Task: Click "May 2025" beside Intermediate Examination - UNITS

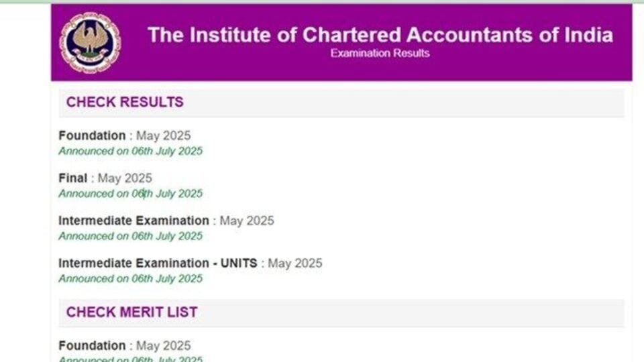Action: (x=295, y=263)
